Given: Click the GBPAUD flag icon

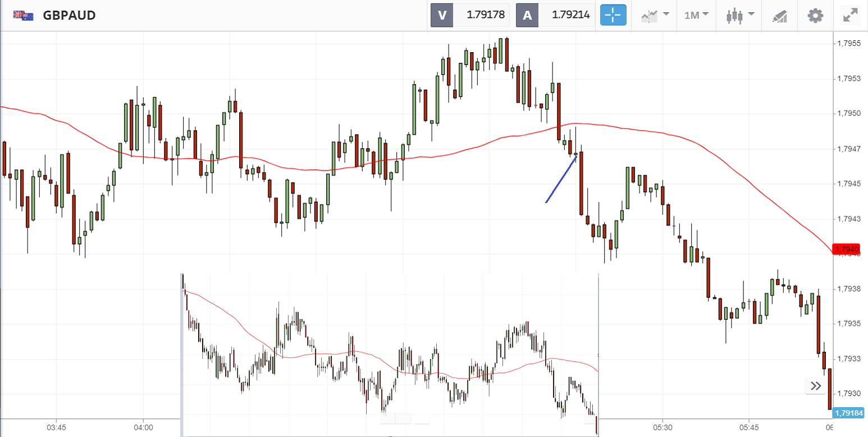Looking at the screenshot, I should (23, 16).
